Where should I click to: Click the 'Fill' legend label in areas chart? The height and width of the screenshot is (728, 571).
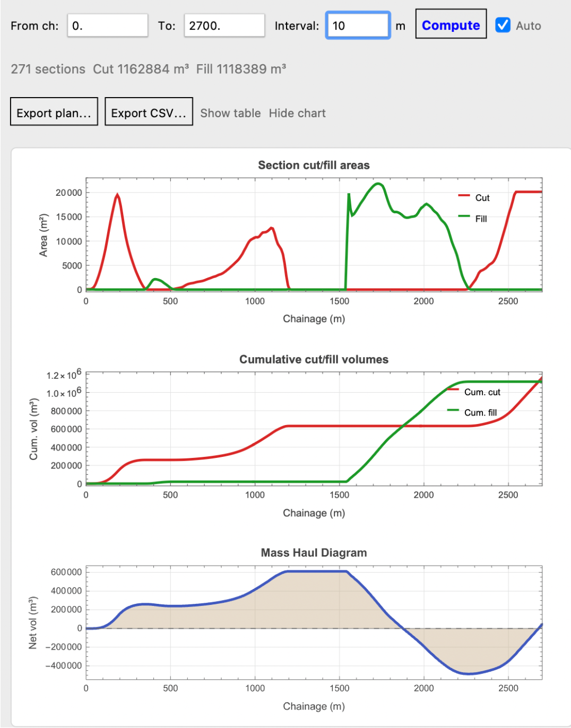click(481, 219)
